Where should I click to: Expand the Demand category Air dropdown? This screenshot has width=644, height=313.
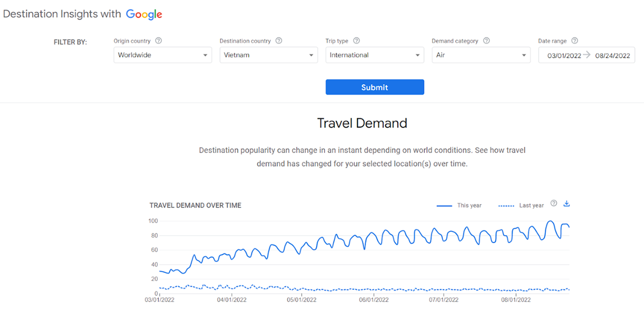pyautogui.click(x=480, y=55)
